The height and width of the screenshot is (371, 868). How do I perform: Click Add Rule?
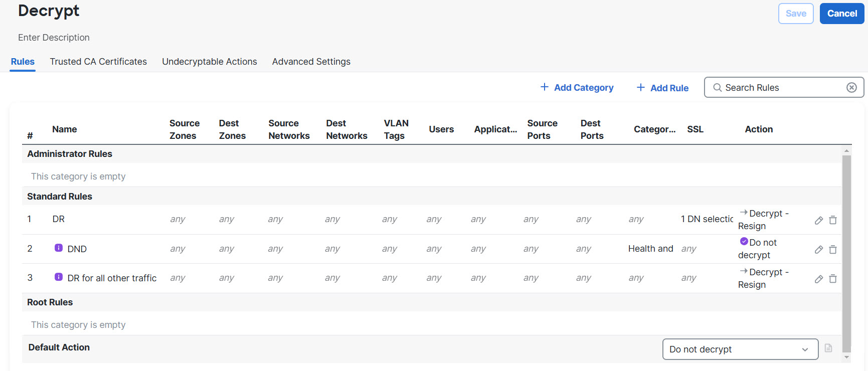tap(662, 88)
